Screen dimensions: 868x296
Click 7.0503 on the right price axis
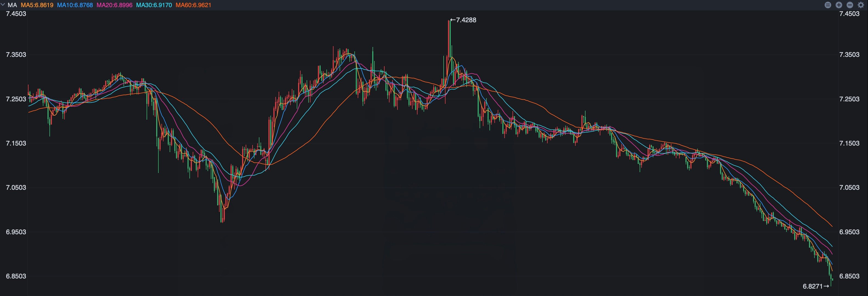(849, 188)
